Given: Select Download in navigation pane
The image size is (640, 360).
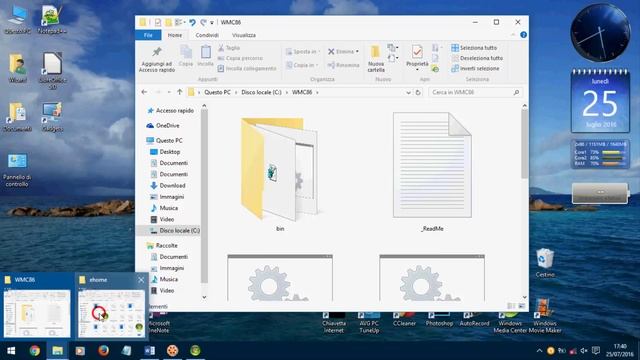Looking at the screenshot, I should click(168, 186).
